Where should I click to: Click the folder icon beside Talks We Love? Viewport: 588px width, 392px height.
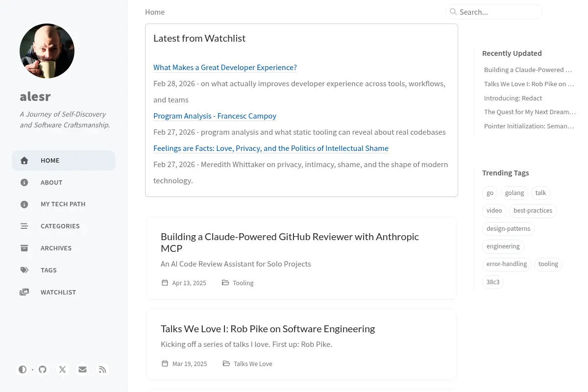[x=226, y=364]
